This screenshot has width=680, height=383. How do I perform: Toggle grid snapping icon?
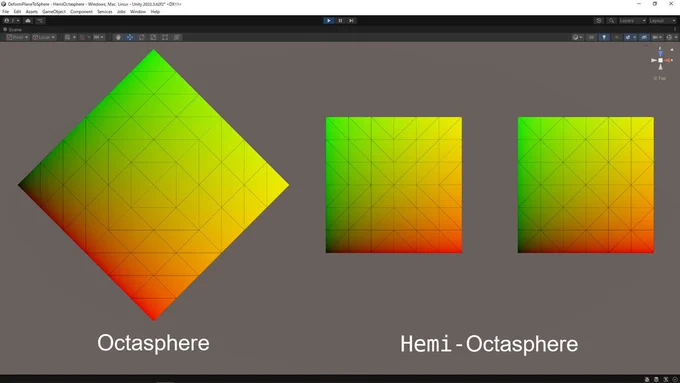82,37
